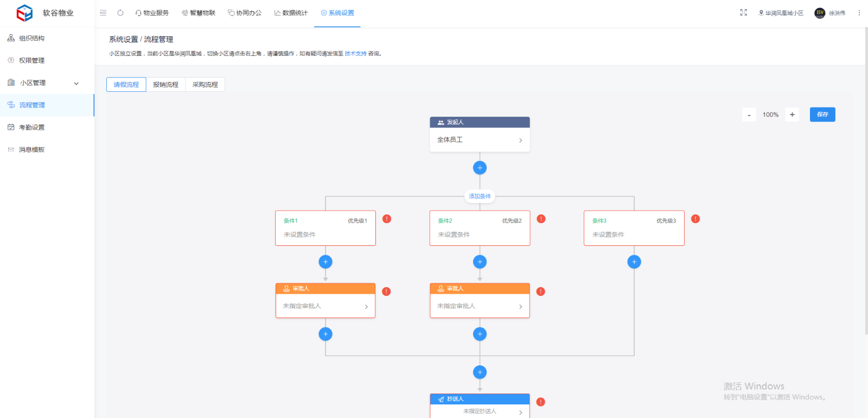Open the 技术支持 link
The image size is (868, 418).
355,54
